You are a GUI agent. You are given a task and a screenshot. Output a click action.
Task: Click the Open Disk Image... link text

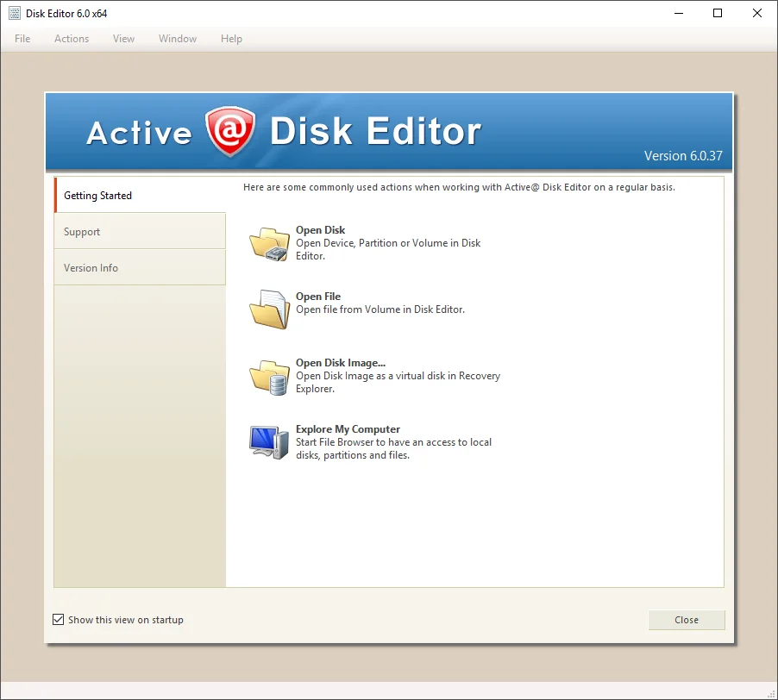pyautogui.click(x=341, y=363)
